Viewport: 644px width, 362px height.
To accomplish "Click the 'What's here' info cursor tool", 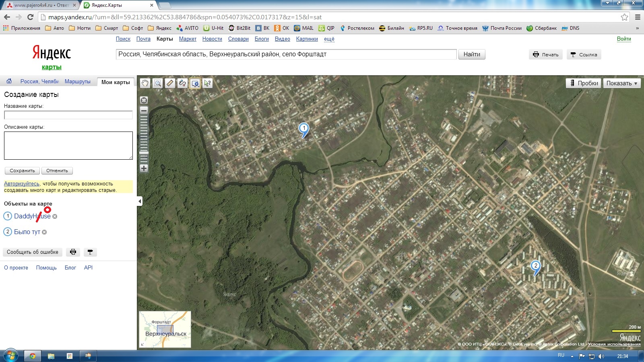I will 208,83.
